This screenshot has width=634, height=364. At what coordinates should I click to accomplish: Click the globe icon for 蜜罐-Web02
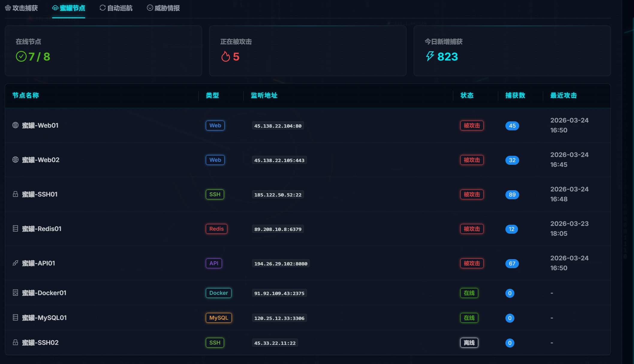point(15,160)
